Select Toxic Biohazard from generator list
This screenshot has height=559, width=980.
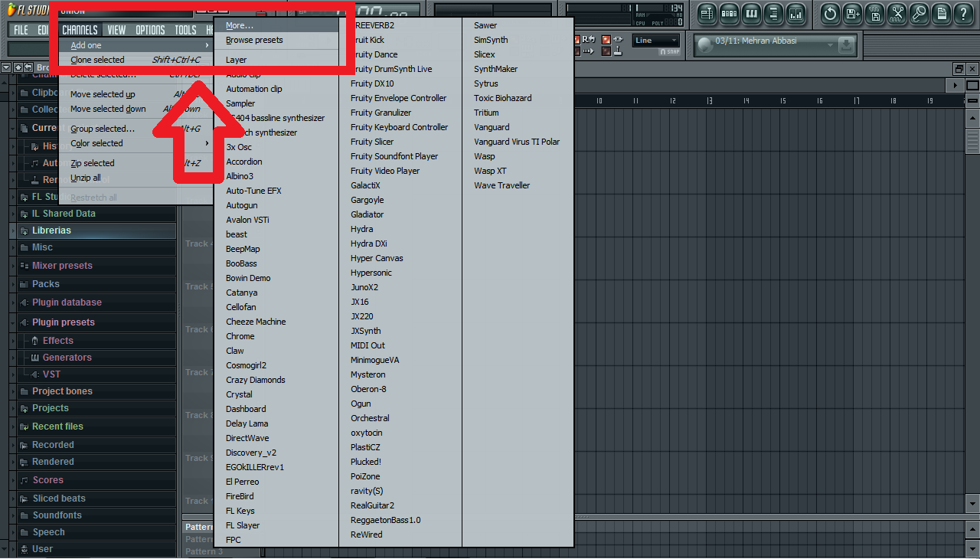pos(518,98)
